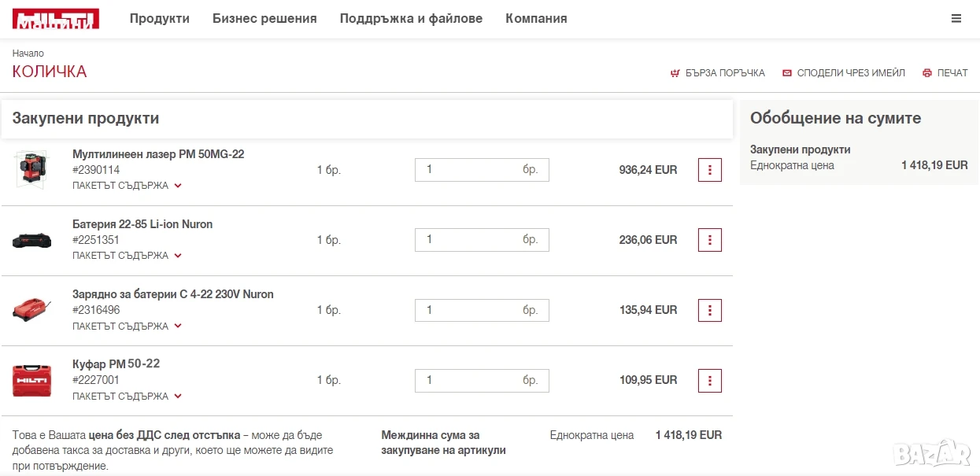
Task: Open the hamburger menu icon
Action: coord(956,19)
